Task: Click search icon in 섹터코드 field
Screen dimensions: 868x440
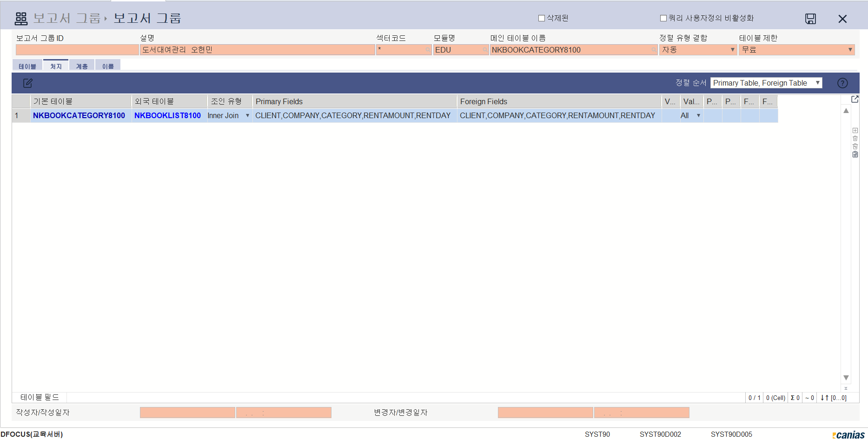Action: point(428,50)
